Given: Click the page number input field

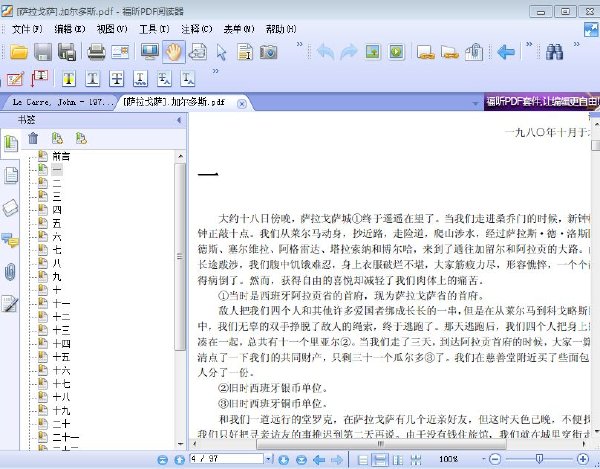Looking at the screenshot, I should pyautogui.click(x=227, y=459).
